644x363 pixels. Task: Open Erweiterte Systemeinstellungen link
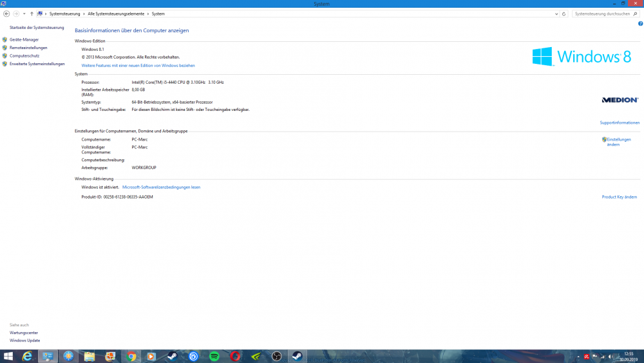pos(37,64)
